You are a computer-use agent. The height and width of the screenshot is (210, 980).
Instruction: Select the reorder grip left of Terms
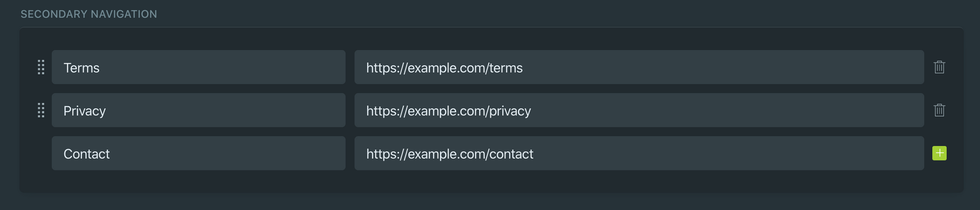click(41, 67)
